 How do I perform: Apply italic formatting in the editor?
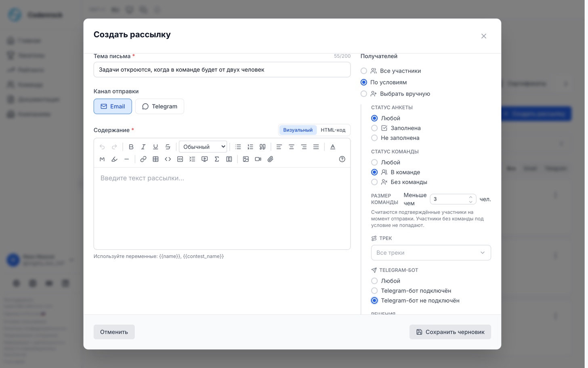143,147
